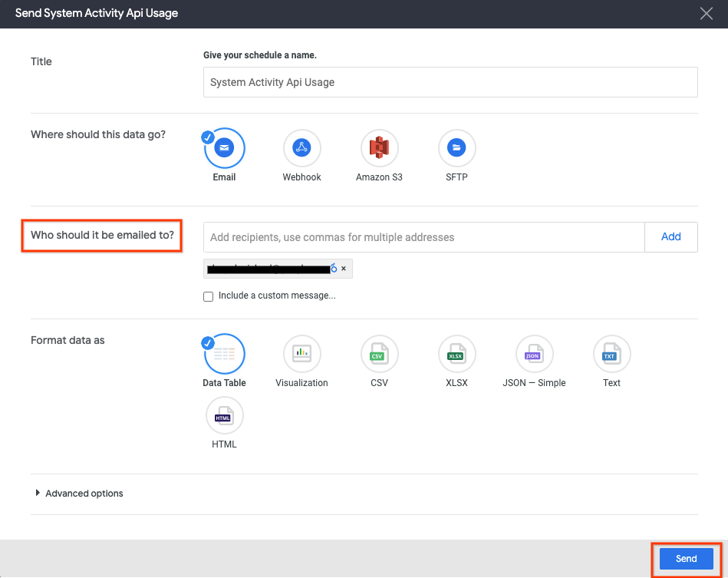The height and width of the screenshot is (578, 728).
Task: Focus the Add recipients email field
Action: click(423, 237)
